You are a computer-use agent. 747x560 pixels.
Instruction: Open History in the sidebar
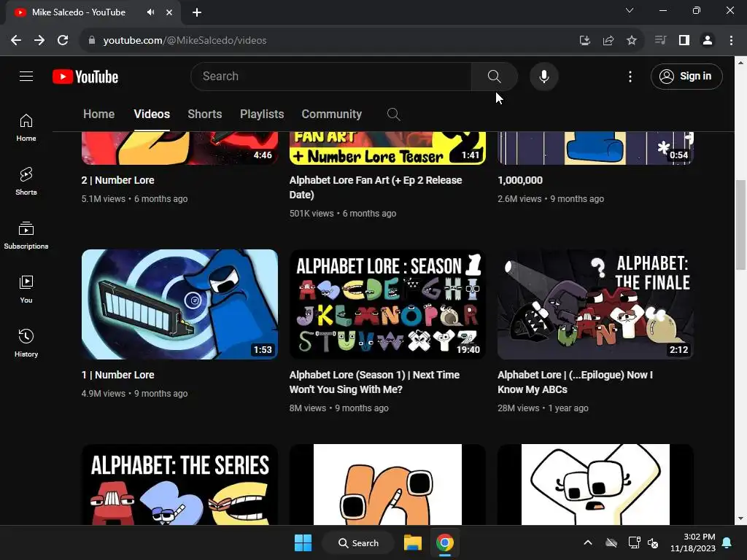pyautogui.click(x=26, y=343)
